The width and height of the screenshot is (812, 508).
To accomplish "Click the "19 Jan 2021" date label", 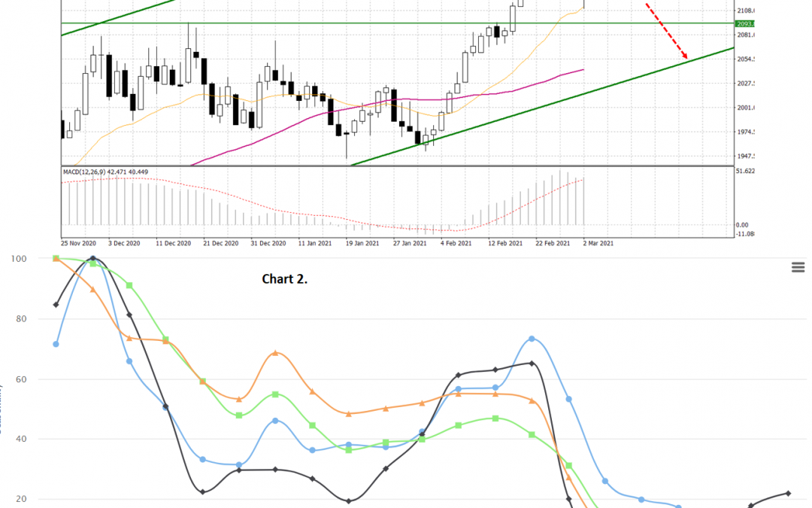I will coord(362,243).
